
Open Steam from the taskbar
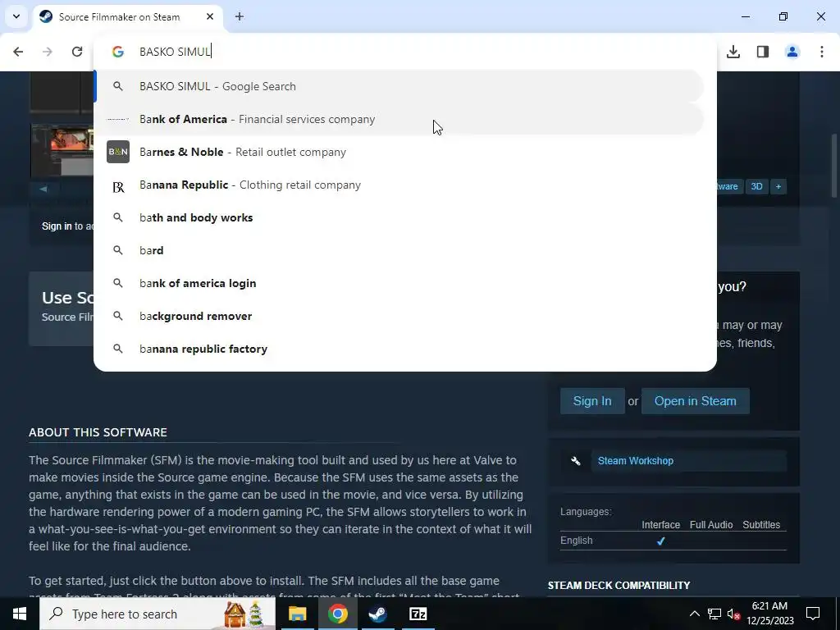377,614
